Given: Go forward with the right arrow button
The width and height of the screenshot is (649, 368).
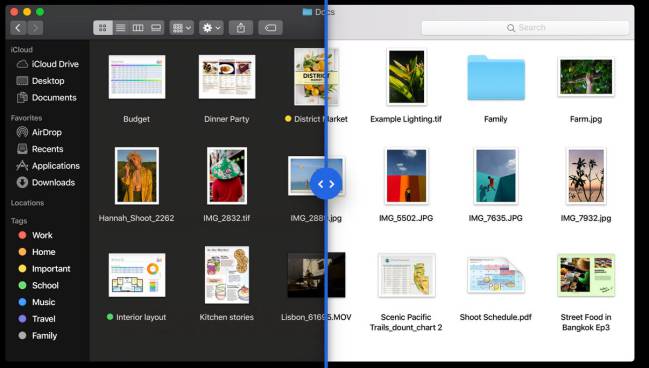Looking at the screenshot, I should pos(35,28).
